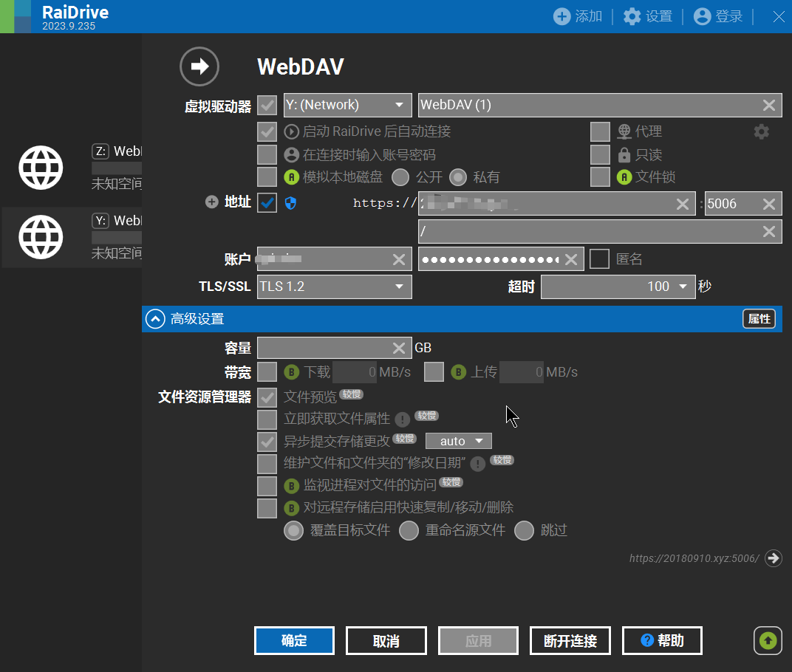Click the RaiDrive logo
Screen dimensions: 792x672
coord(16,17)
